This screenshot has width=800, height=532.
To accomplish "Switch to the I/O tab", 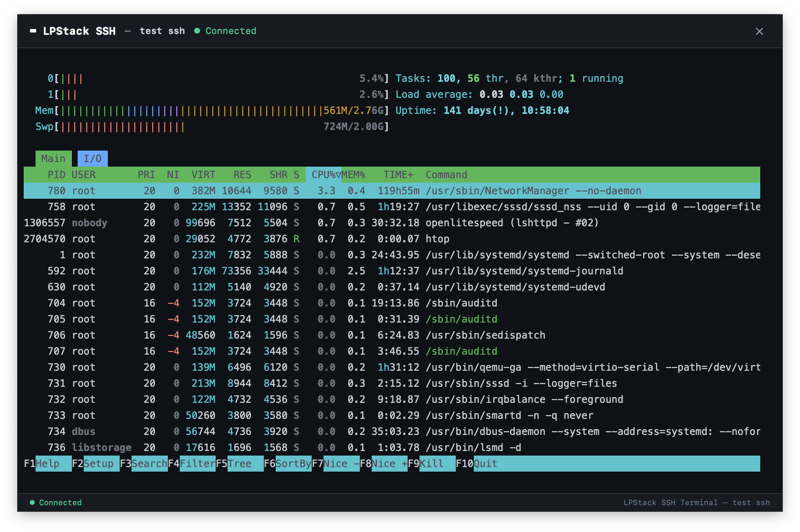I will (93, 158).
